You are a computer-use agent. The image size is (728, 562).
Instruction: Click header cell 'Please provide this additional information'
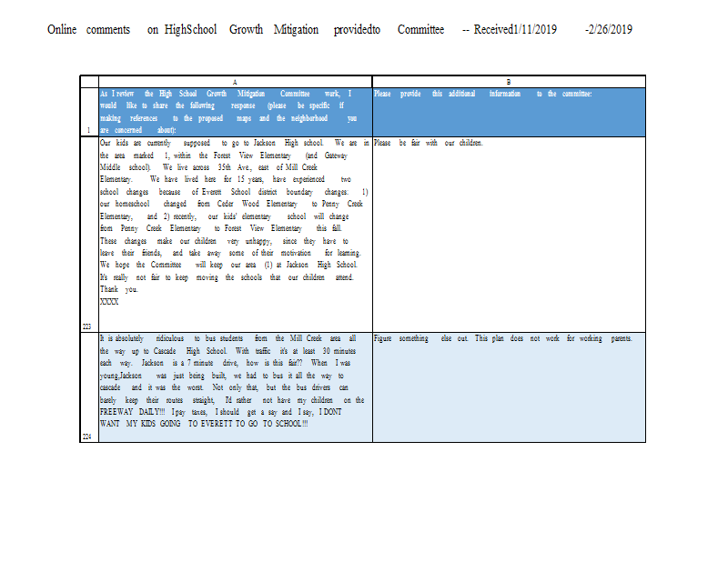509,112
